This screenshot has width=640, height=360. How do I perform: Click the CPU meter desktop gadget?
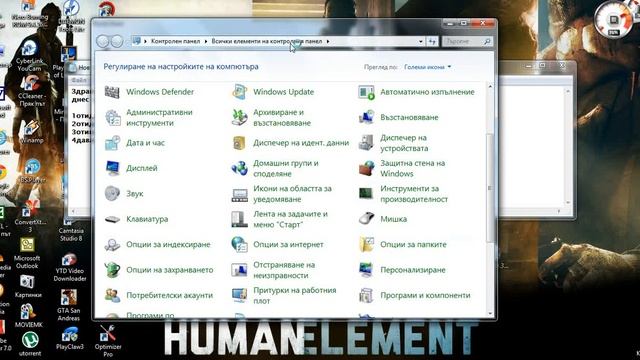tap(613, 19)
